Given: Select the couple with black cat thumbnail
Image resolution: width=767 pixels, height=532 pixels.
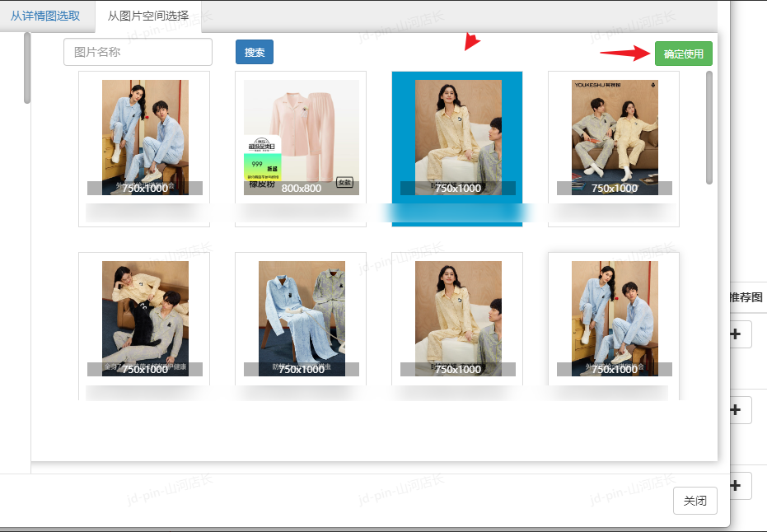Looking at the screenshot, I should point(144,319).
